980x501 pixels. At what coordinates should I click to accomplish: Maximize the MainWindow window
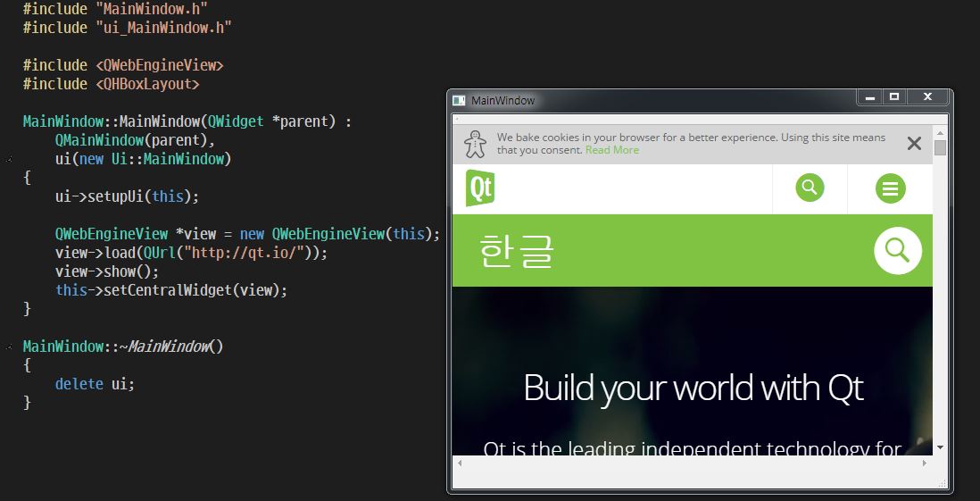(x=894, y=96)
